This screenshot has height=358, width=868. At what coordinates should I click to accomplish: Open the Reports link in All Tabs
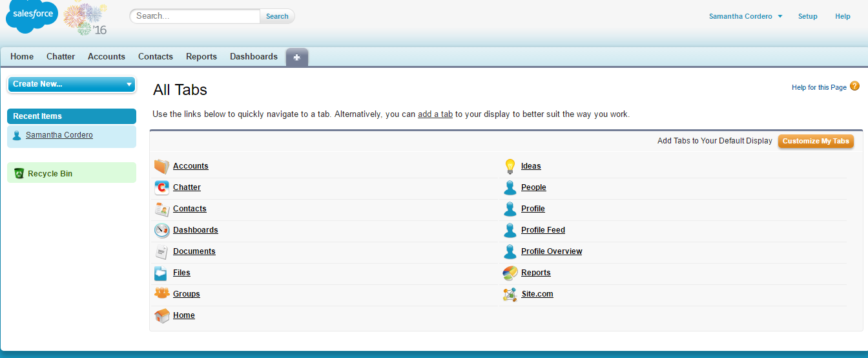pyautogui.click(x=536, y=273)
